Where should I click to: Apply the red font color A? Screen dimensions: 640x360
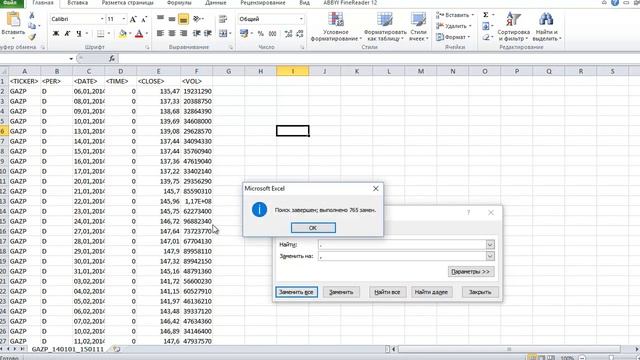point(139,34)
